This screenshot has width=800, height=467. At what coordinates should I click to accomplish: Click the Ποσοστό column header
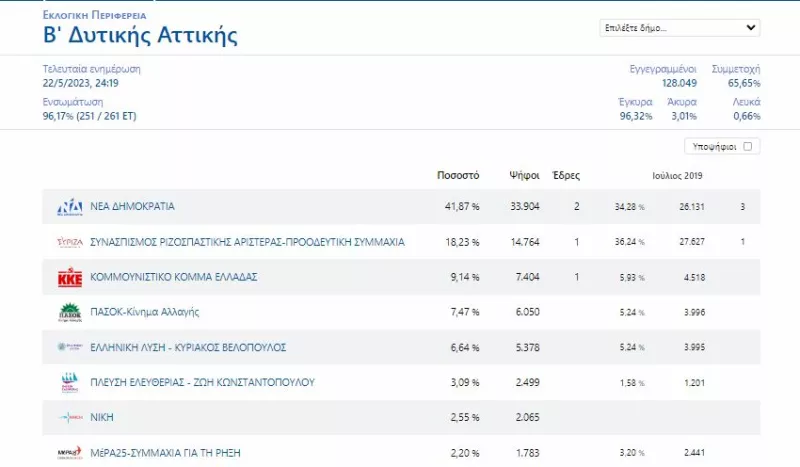(458, 175)
